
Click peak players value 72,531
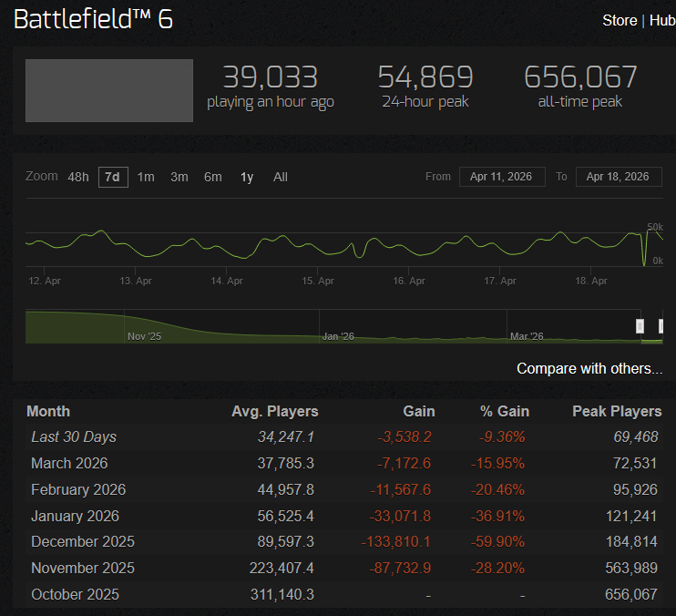coord(636,463)
